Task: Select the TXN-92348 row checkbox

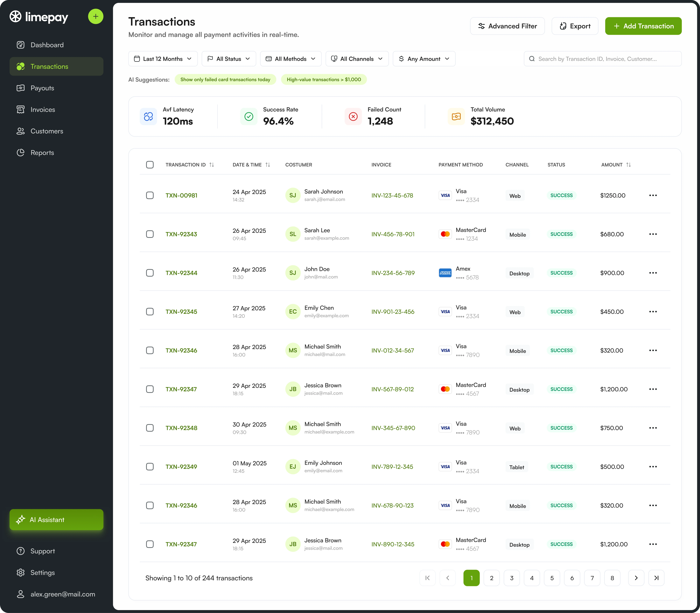Action: 150,428
